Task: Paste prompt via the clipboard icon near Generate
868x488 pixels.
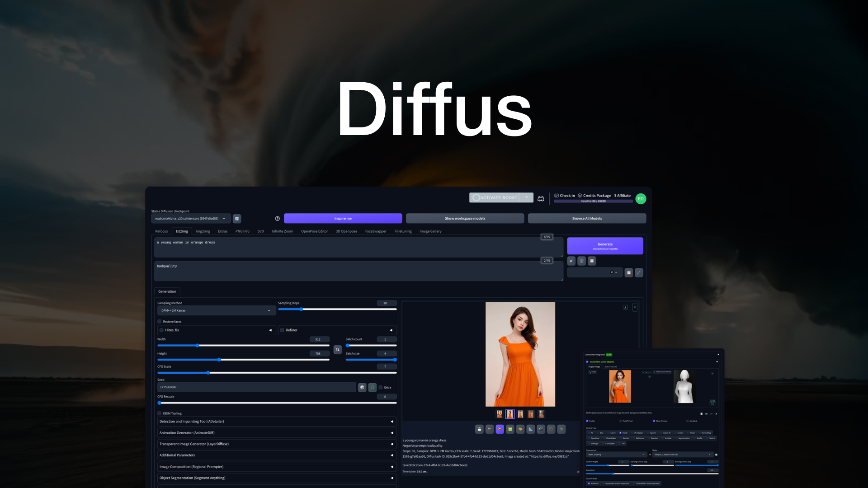Action: tap(592, 261)
